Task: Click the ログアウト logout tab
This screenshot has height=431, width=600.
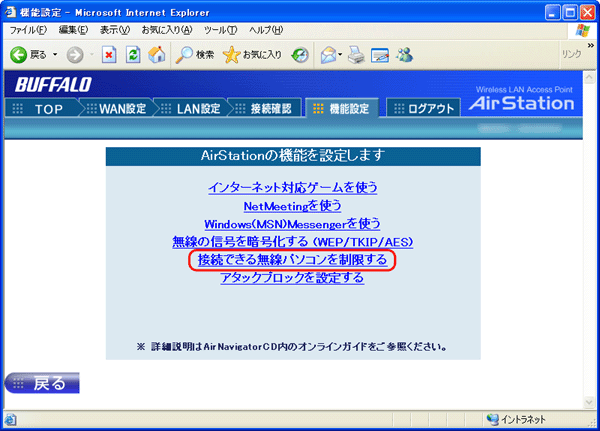Action: (424, 109)
